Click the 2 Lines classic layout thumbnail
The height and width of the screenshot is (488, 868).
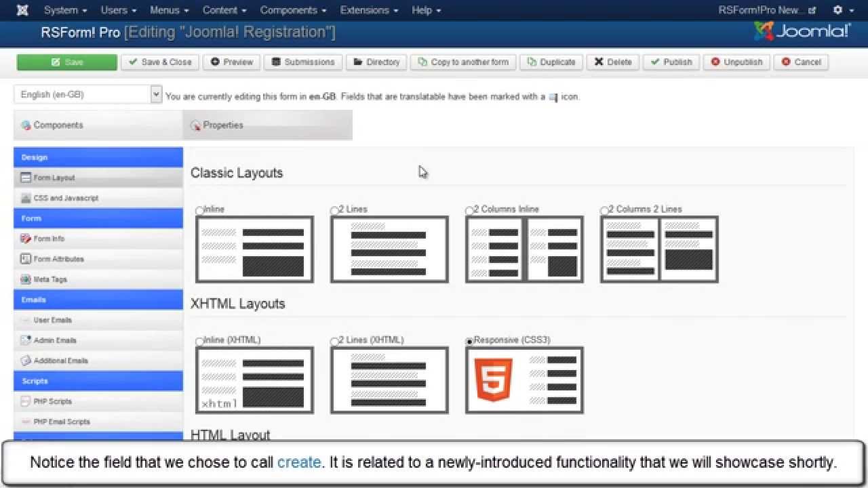pyautogui.click(x=389, y=249)
